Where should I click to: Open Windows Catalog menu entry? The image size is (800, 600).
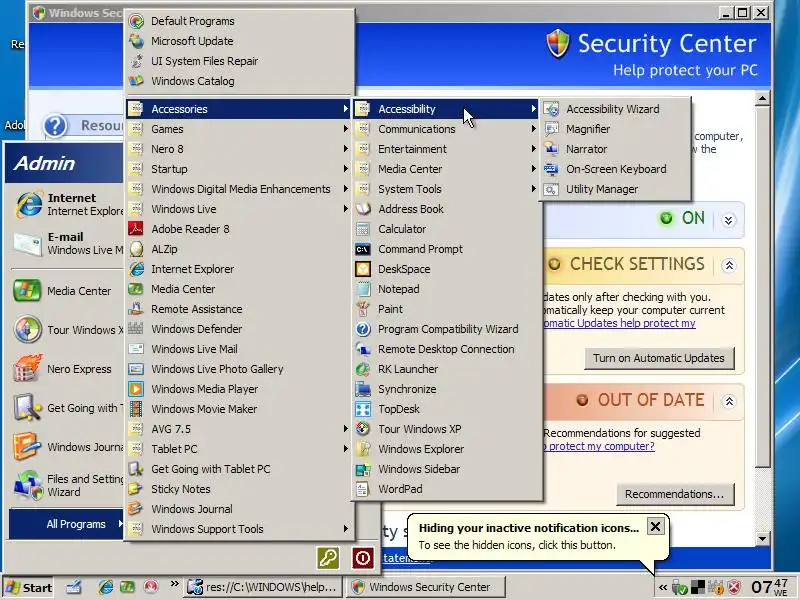(x=239, y=81)
